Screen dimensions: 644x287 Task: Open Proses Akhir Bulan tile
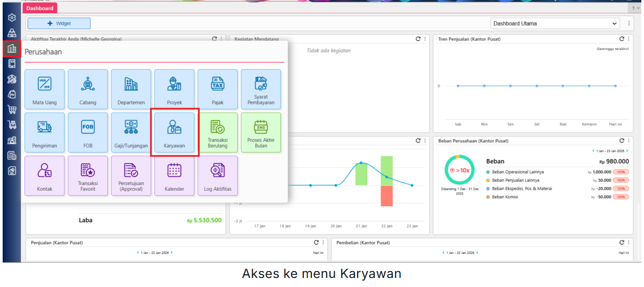click(261, 132)
